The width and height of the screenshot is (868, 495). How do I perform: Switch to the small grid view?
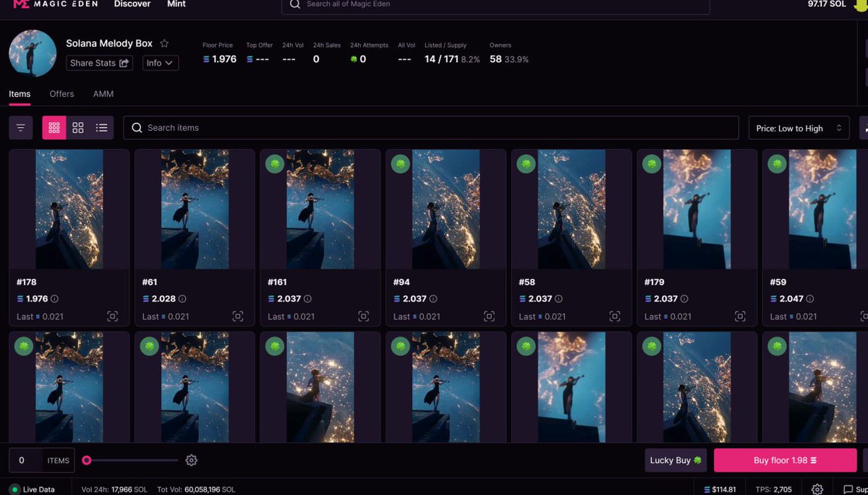tap(54, 128)
